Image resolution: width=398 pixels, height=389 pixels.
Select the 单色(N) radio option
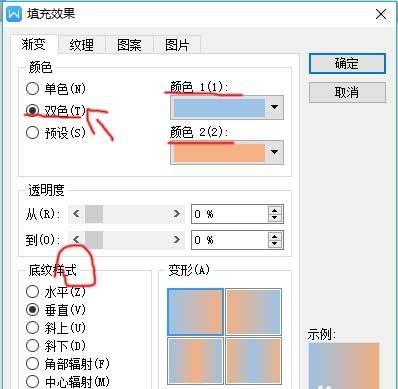56,89
